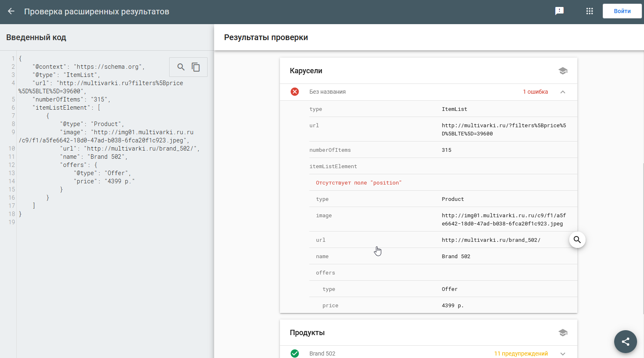The width and height of the screenshot is (644, 358).
Task: Open the help icon beside Карусели
Action: coord(563,71)
